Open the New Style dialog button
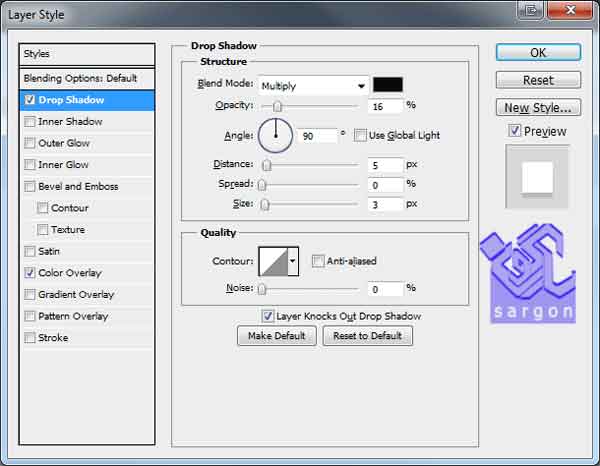 coord(538,108)
